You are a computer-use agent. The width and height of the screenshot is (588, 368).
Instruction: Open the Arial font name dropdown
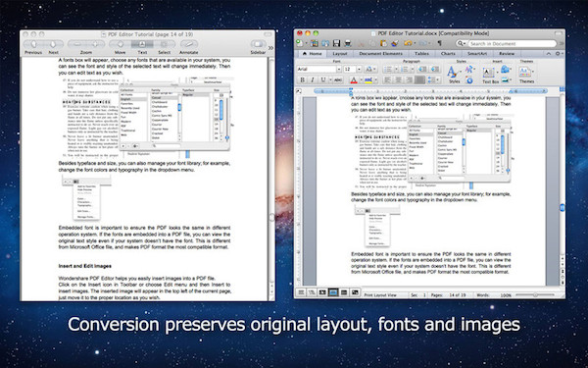pyautogui.click(x=339, y=69)
